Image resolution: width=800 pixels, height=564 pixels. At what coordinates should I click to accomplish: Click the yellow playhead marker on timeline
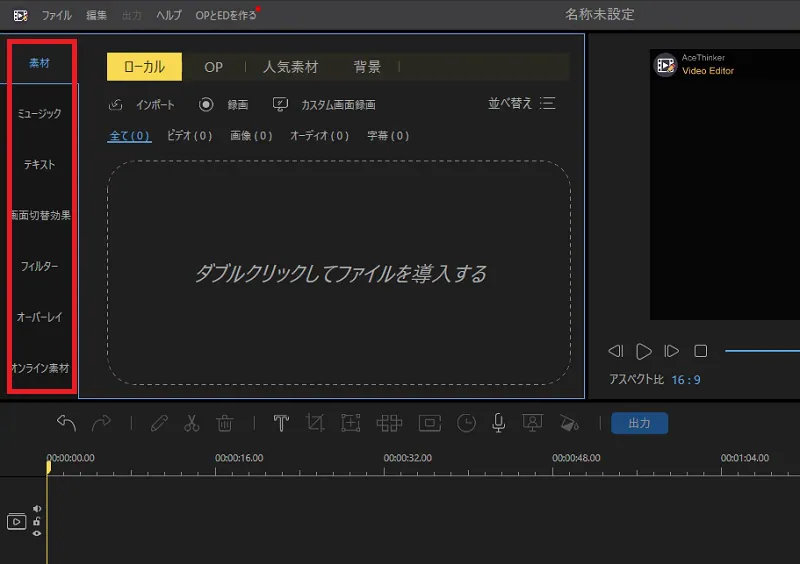(48, 467)
